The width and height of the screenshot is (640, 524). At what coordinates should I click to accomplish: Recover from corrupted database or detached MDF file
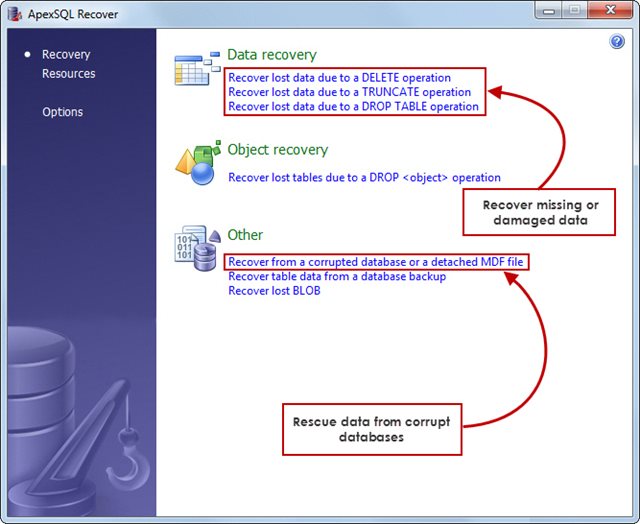pos(376,262)
